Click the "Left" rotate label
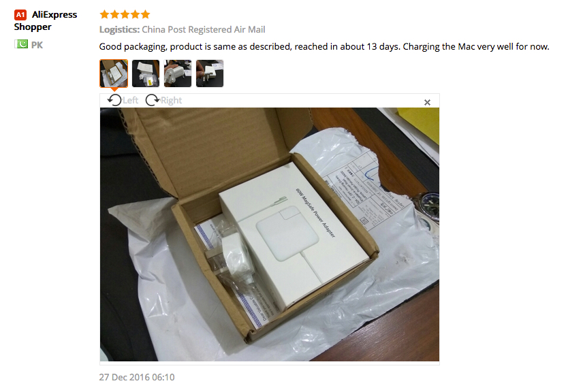This screenshot has width=583, height=392. tap(131, 100)
